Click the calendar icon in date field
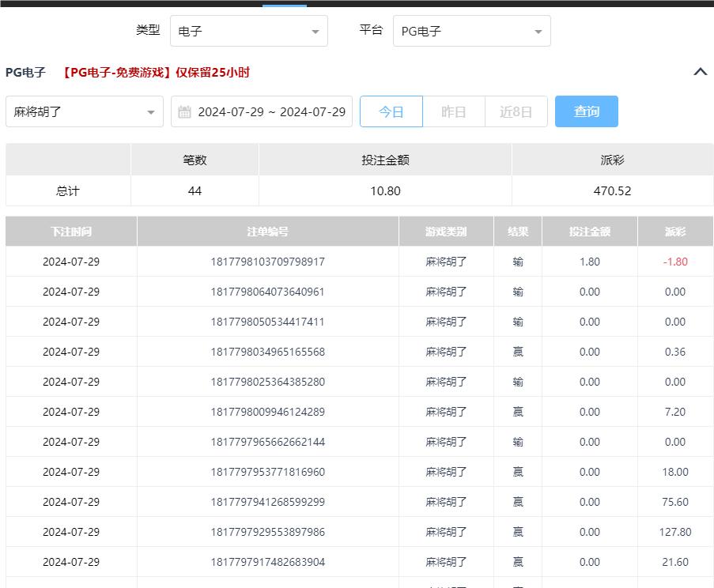This screenshot has width=714, height=588. (184, 112)
